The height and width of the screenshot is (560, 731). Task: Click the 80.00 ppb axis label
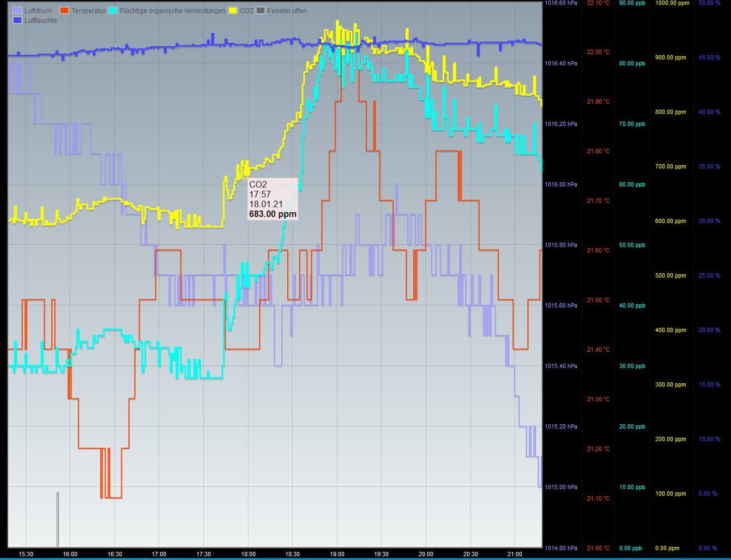(x=632, y=63)
